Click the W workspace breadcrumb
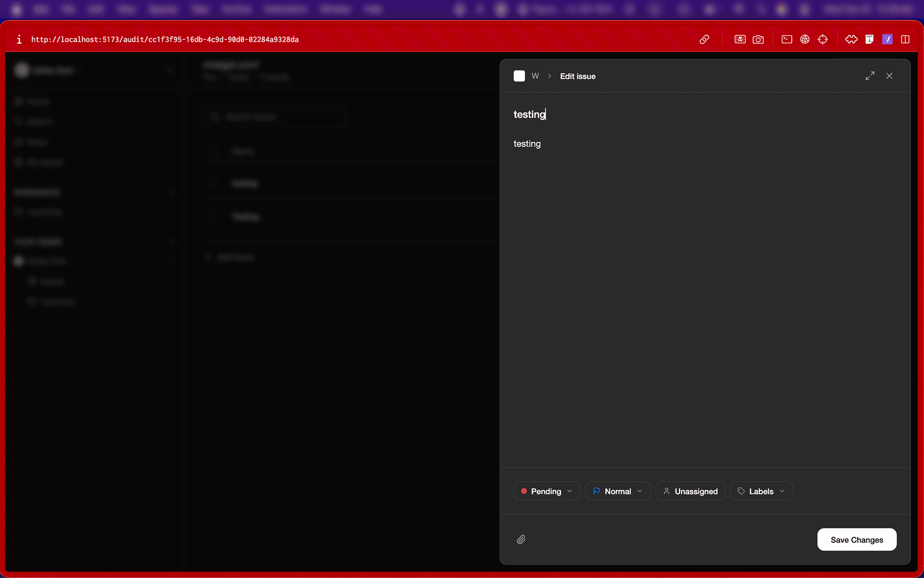The width and height of the screenshot is (924, 578). click(535, 76)
